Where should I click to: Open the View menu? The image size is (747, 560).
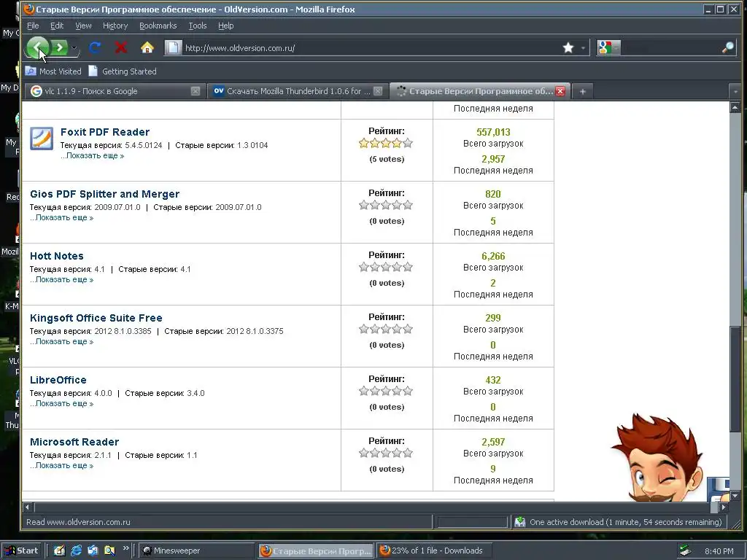tap(83, 26)
